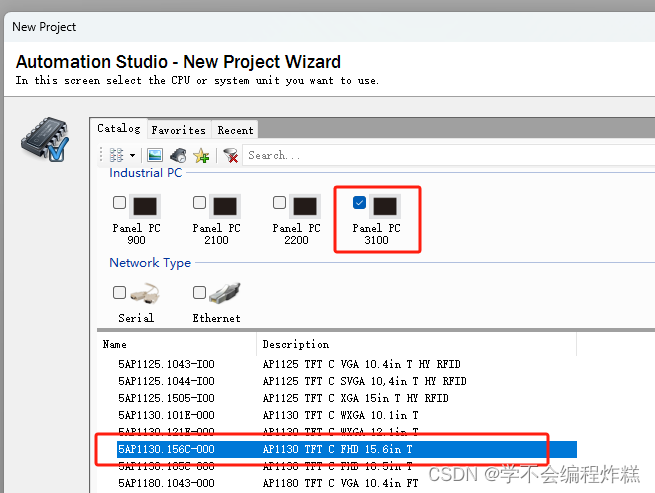Click the Panel PC 2100 thumbnail

(x=225, y=206)
